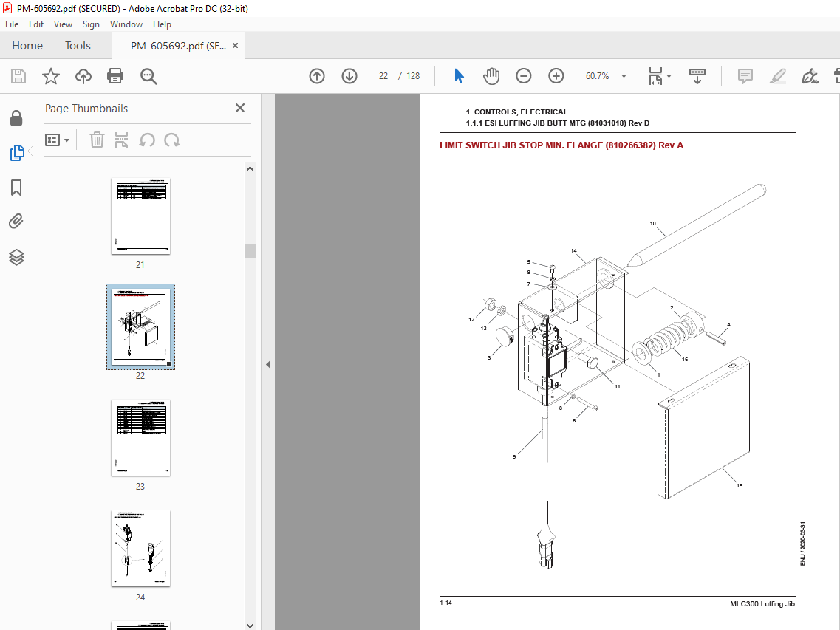Select page 22 thumbnail
This screenshot has height=630, width=840.
click(140, 326)
